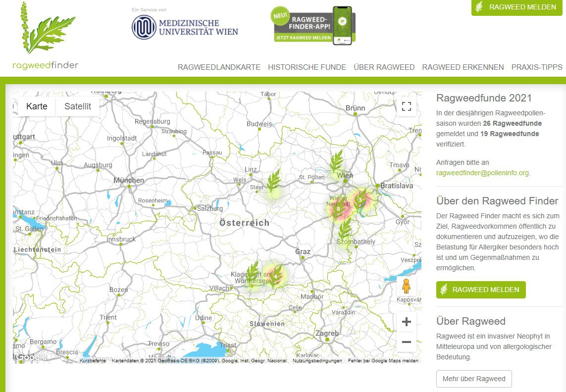Click the Über den Ragweed Finder heading
Viewport: 566px width, 392px height.
[497, 201]
